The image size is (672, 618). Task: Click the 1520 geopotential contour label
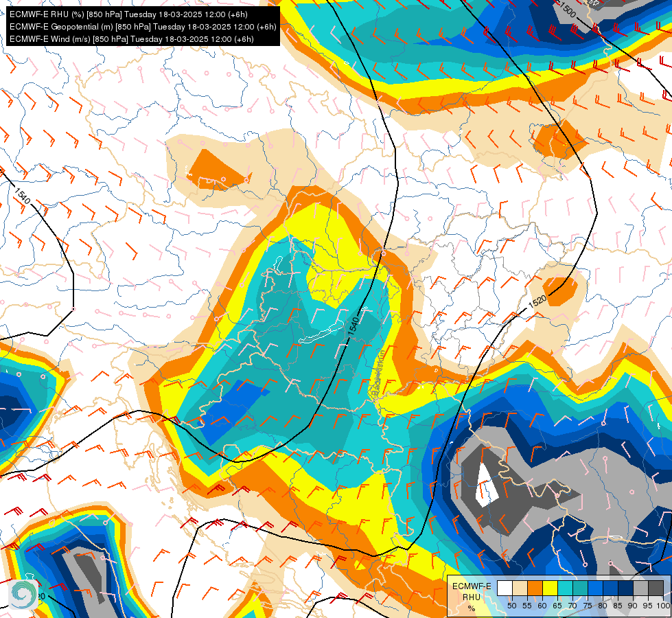(x=537, y=301)
